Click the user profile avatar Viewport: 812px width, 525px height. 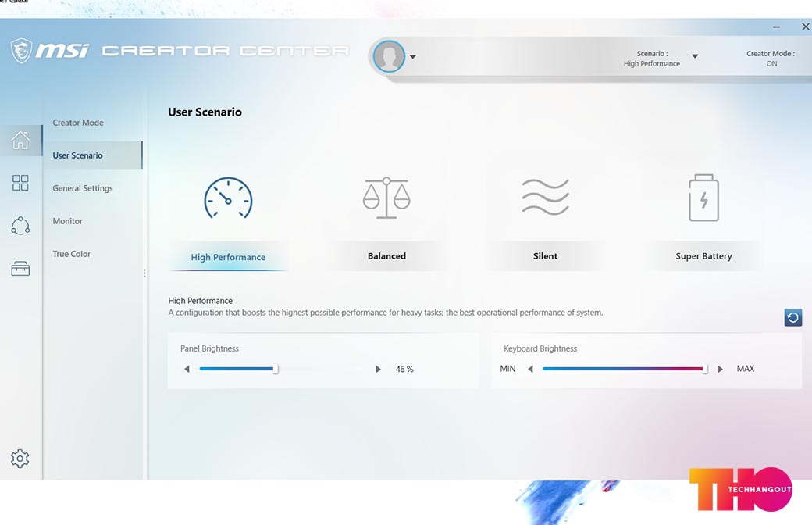coord(389,56)
